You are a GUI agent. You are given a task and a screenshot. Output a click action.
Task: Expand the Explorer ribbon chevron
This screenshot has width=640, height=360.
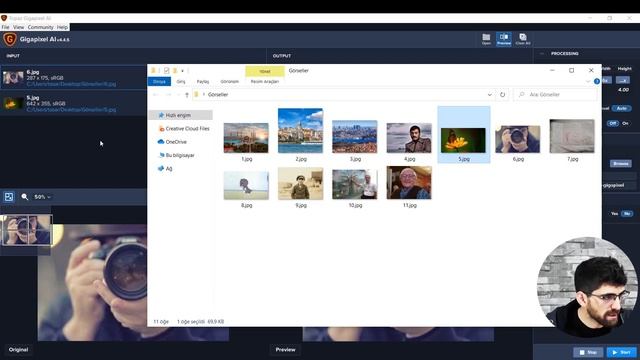587,81
